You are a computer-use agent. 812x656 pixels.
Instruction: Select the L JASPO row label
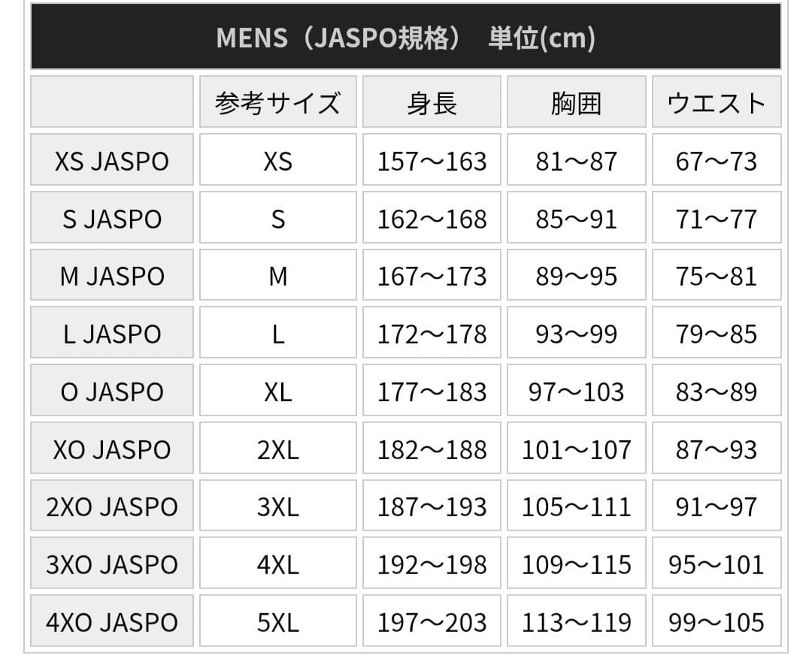pyautogui.click(x=112, y=332)
